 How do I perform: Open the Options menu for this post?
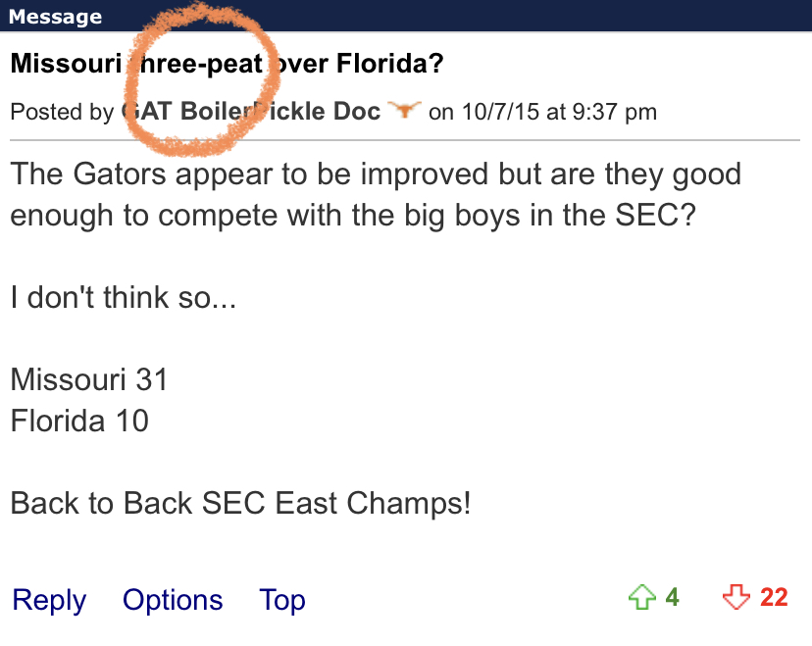point(173,600)
